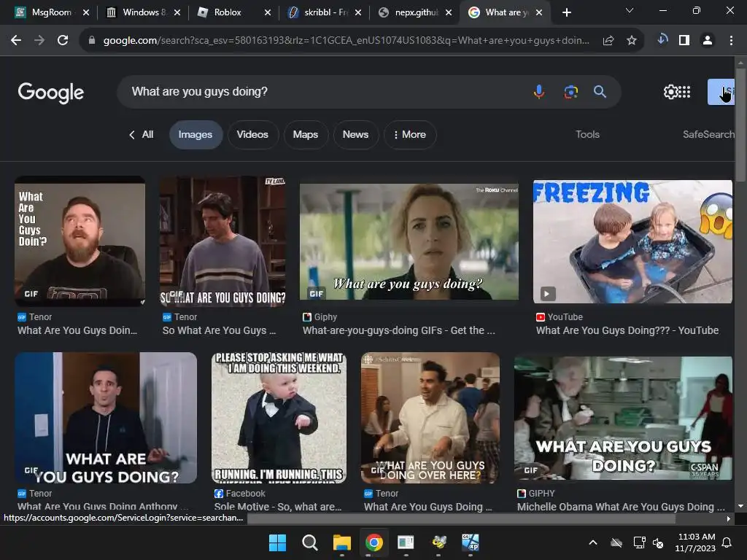Reload the current page

pyautogui.click(x=63, y=41)
